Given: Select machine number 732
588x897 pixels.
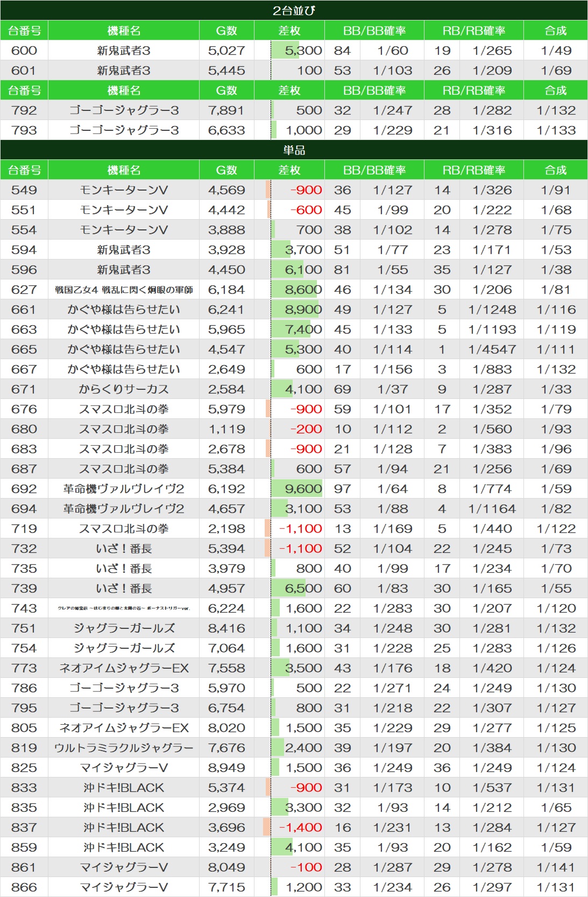Looking at the screenshot, I should [24, 549].
